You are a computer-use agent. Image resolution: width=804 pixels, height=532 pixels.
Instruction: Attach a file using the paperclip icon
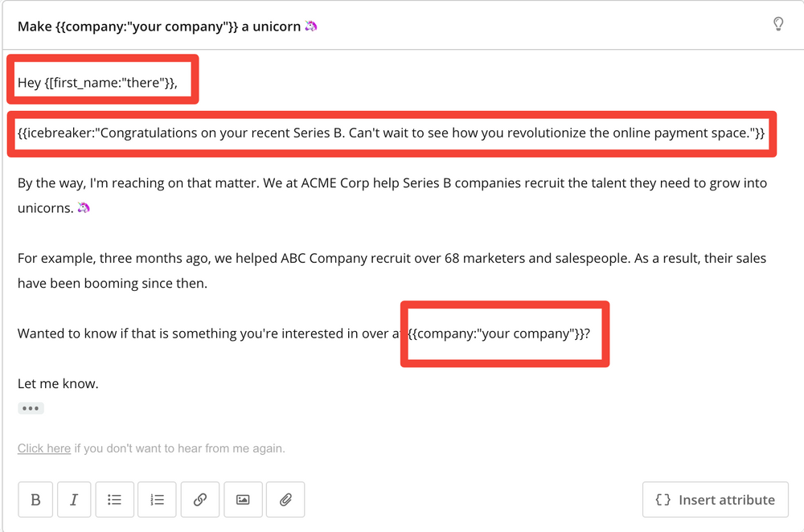click(x=285, y=499)
